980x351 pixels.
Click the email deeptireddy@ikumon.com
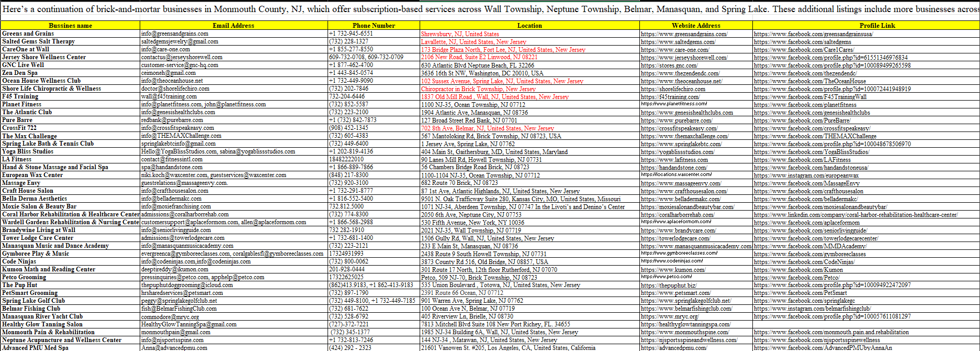pyautogui.click(x=175, y=269)
